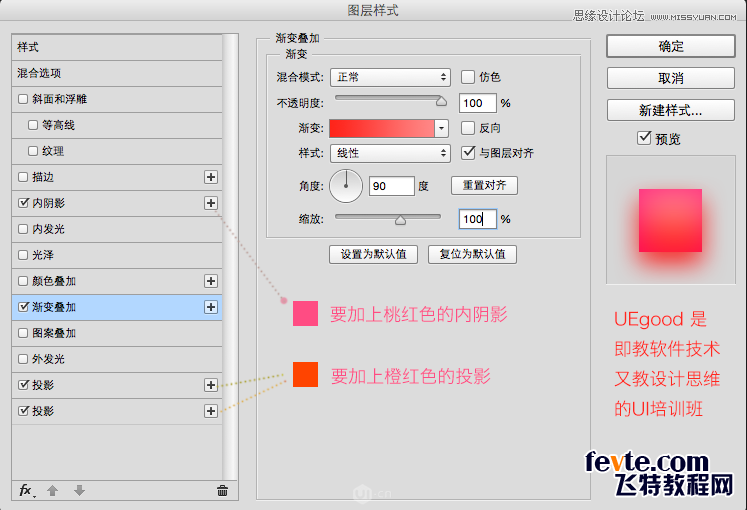Enable the 仿色 checkbox
The height and width of the screenshot is (510, 747).
click(x=468, y=77)
